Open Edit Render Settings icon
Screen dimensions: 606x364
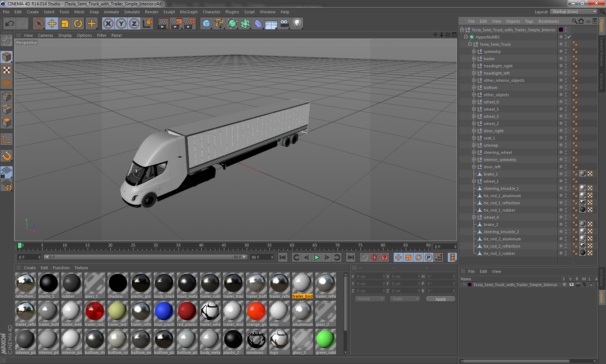[x=190, y=24]
